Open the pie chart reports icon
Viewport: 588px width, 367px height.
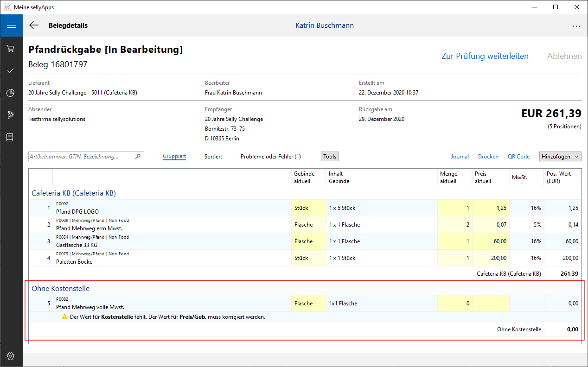pyautogui.click(x=11, y=93)
